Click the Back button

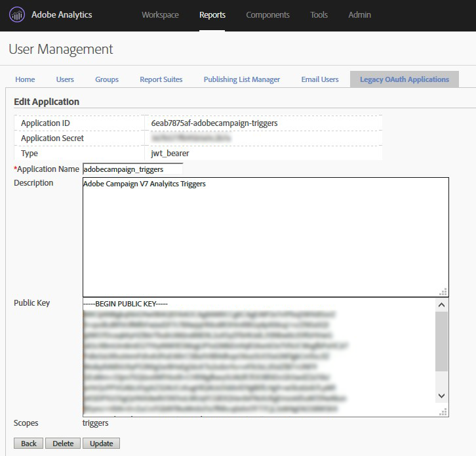click(x=29, y=444)
